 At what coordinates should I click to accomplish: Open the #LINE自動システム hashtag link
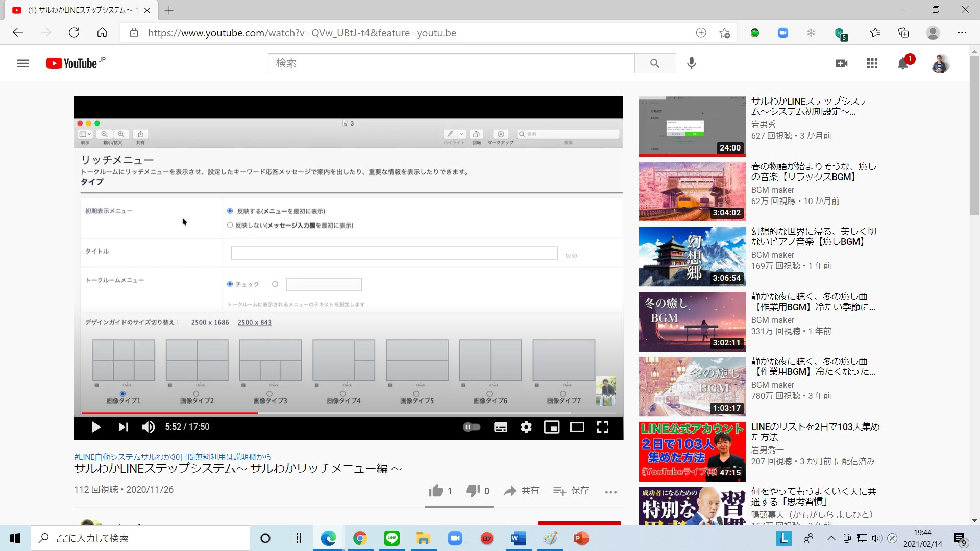coord(173,457)
